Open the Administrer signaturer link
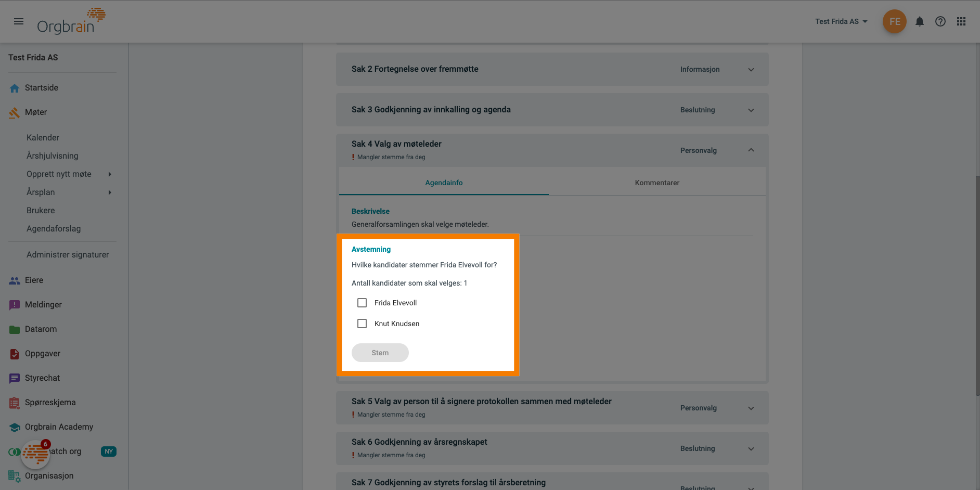This screenshot has width=980, height=490. tap(68, 254)
